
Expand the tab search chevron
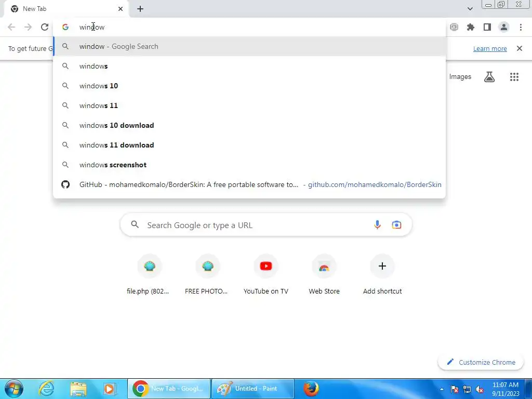(x=470, y=9)
